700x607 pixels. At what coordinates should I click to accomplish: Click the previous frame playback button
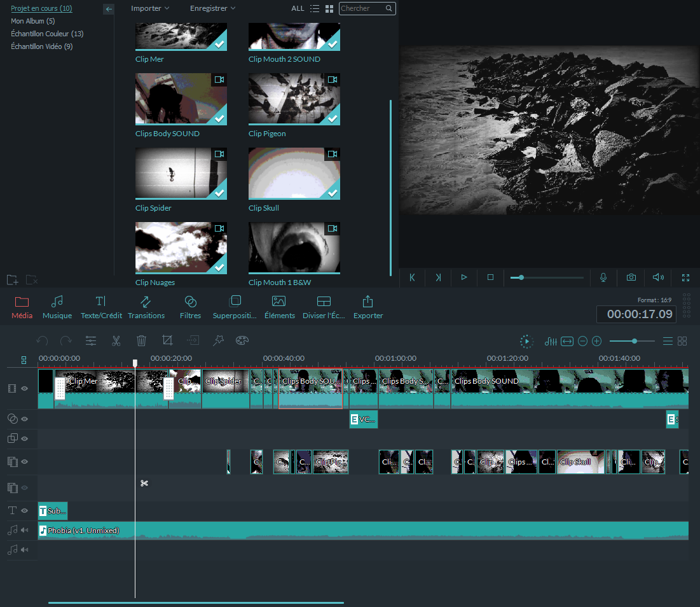pos(412,277)
